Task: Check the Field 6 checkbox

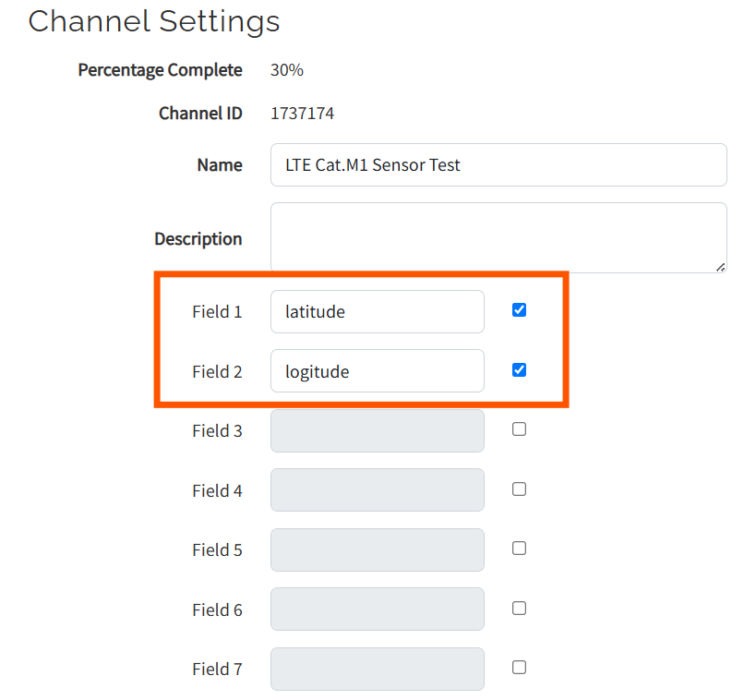Action: [519, 608]
